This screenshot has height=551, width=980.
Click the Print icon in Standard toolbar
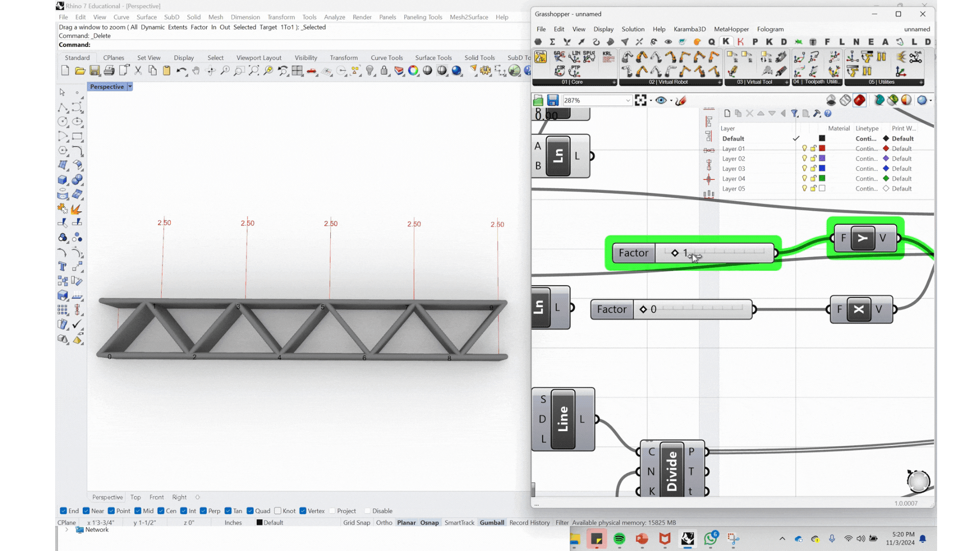pyautogui.click(x=109, y=71)
